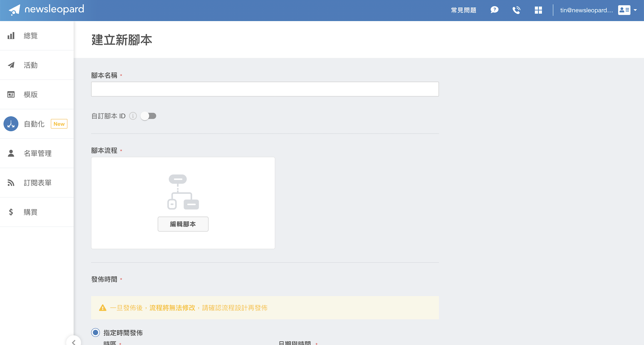Click the account card icon
This screenshot has height=345, width=644.
[624, 10]
